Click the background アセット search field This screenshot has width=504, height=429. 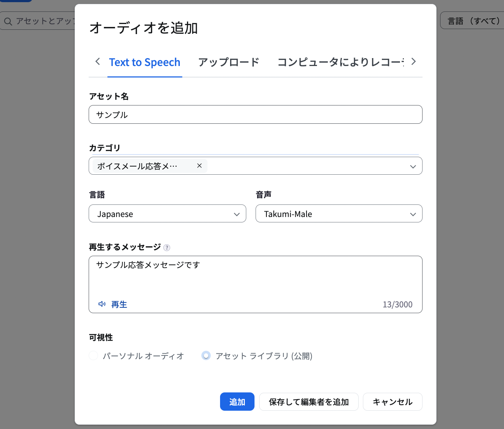(x=37, y=21)
